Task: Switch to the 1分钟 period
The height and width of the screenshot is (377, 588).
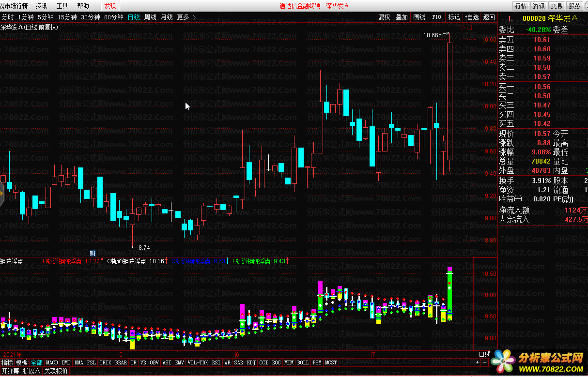Action: [26, 17]
